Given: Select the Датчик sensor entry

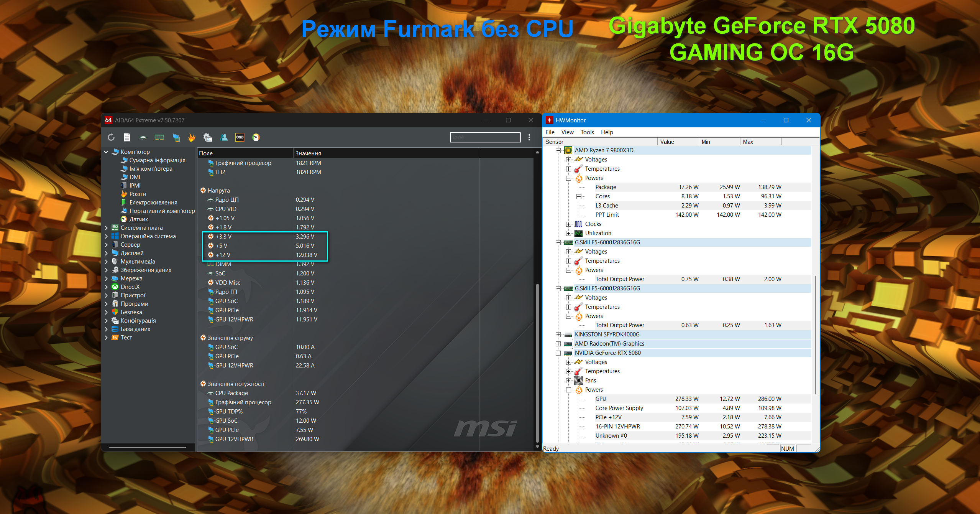Looking at the screenshot, I should [139, 219].
